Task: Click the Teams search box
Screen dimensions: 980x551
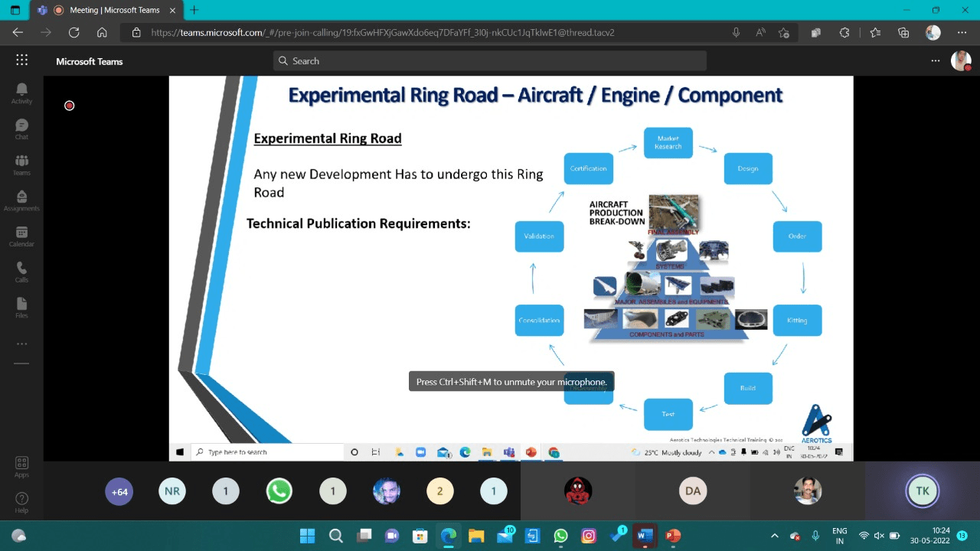Action: (x=490, y=60)
